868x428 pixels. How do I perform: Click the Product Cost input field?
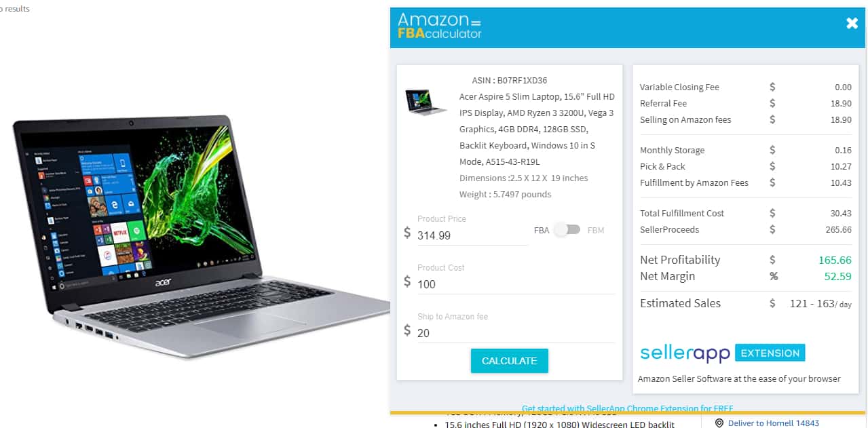(x=515, y=284)
